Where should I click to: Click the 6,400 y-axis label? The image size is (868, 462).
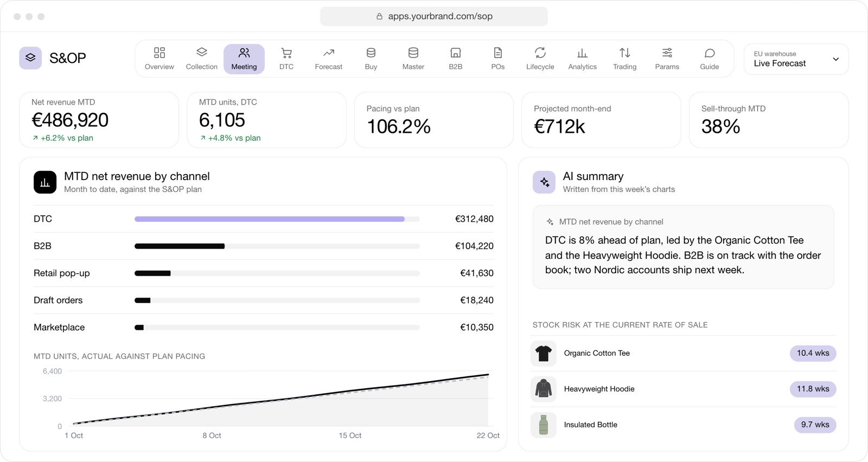[x=52, y=371]
